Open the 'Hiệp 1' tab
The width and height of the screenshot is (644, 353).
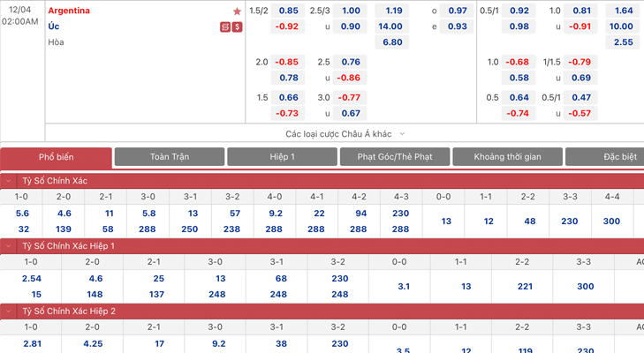point(282,157)
